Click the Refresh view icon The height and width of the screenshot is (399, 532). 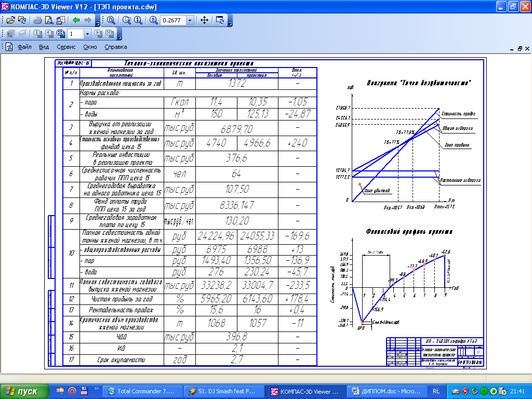pos(220,20)
